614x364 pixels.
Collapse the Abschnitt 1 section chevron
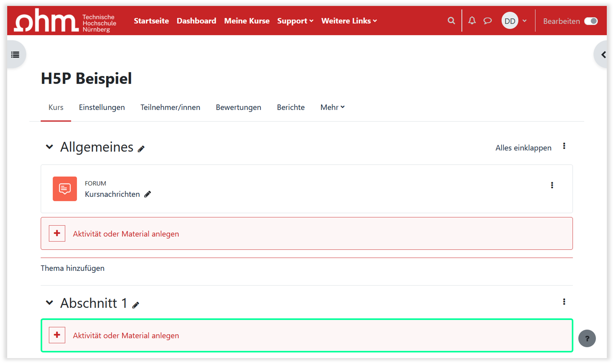pyautogui.click(x=49, y=302)
